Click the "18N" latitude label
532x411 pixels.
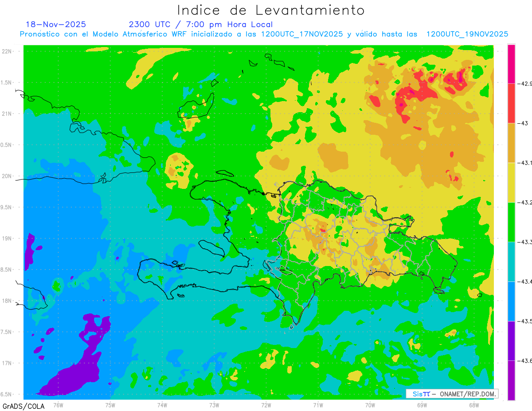point(7,301)
